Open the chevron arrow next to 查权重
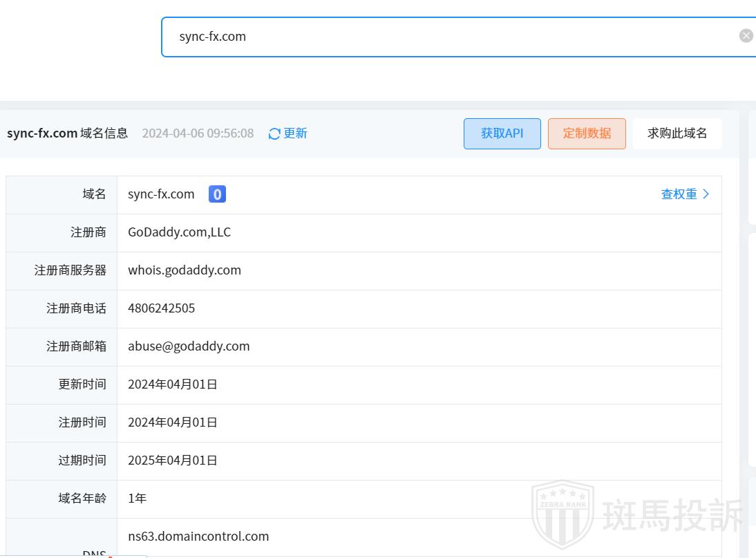 pyautogui.click(x=706, y=194)
